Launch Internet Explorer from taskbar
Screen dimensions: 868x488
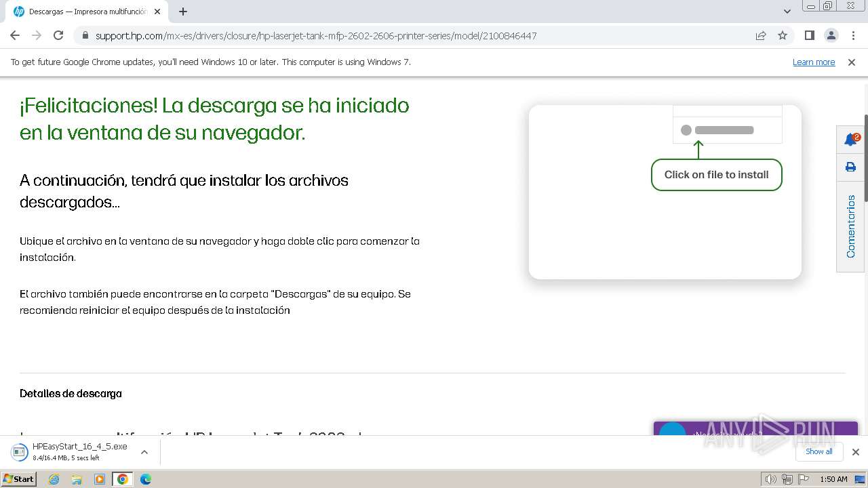coord(54,479)
